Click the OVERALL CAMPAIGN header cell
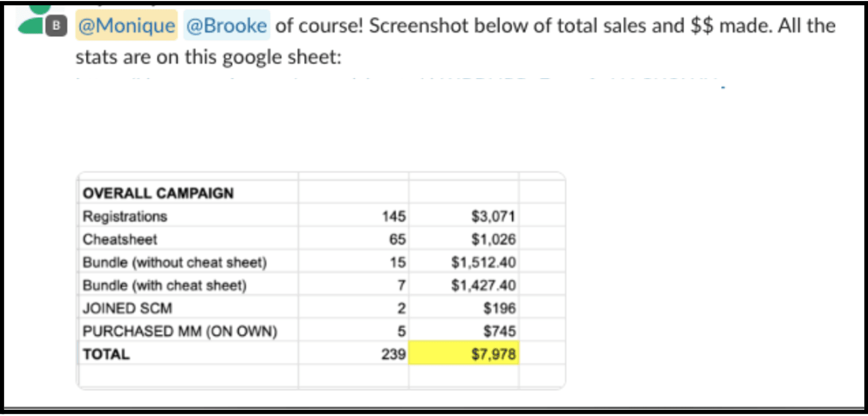868x416 pixels. (158, 193)
